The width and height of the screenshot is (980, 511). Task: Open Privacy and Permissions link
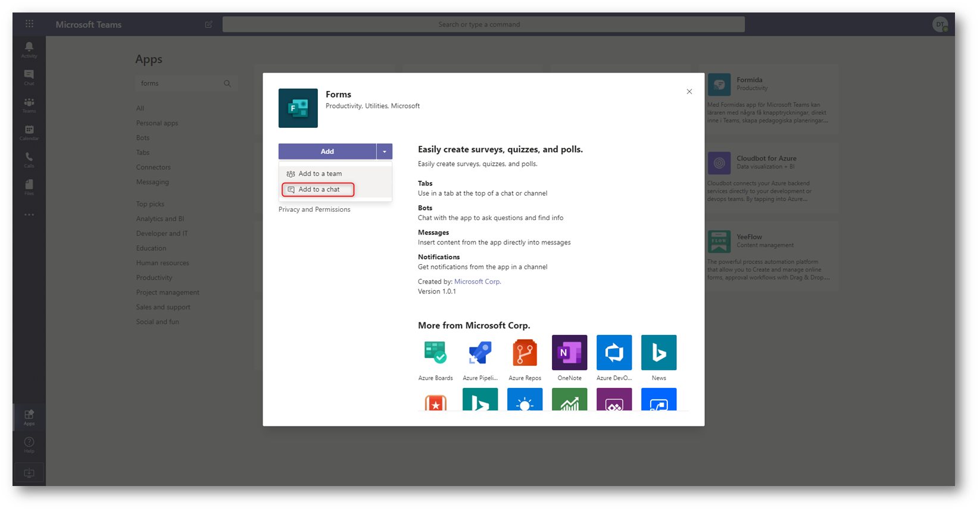[314, 209]
